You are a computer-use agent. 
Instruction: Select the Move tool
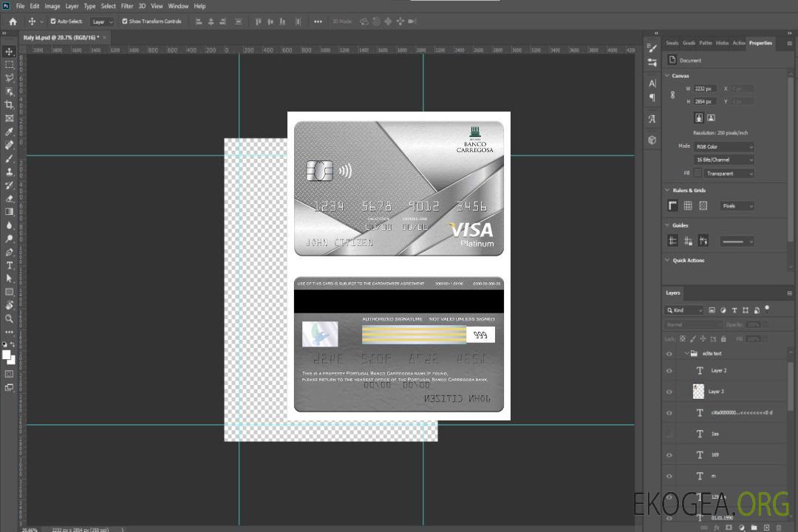[x=9, y=52]
